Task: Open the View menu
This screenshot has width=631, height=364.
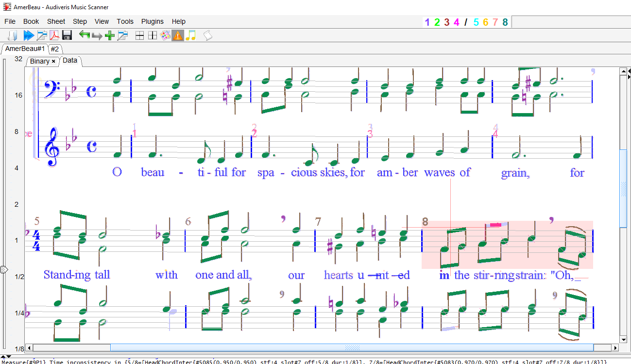Action: (102, 21)
